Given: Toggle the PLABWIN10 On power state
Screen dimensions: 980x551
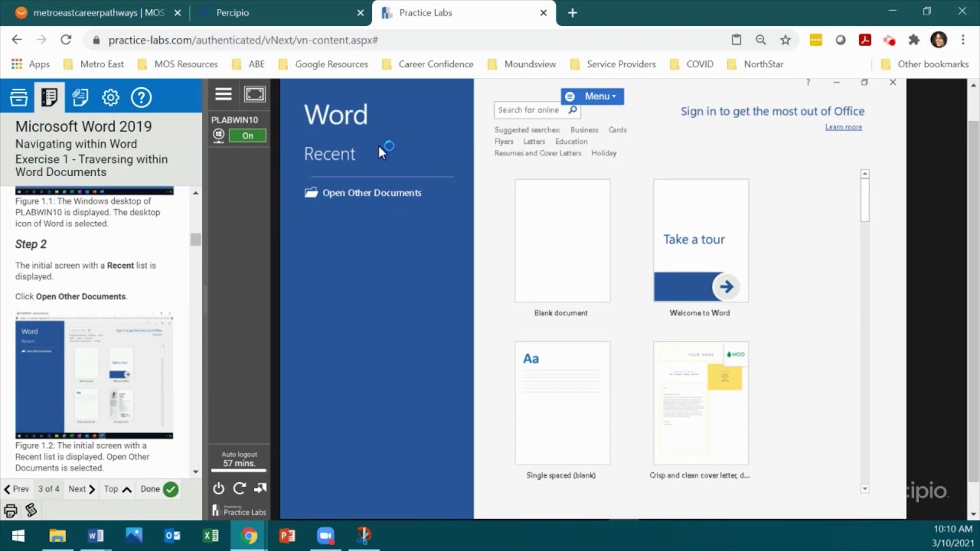Looking at the screenshot, I should [247, 135].
